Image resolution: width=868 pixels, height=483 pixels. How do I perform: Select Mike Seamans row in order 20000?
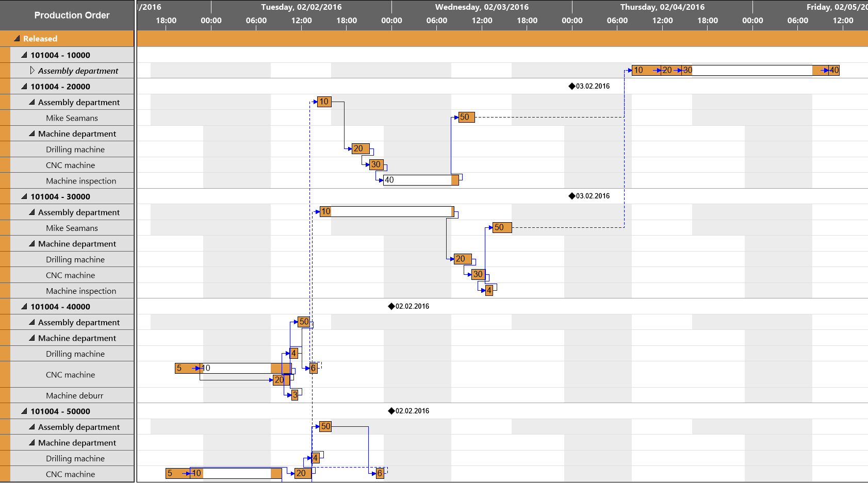pos(72,118)
